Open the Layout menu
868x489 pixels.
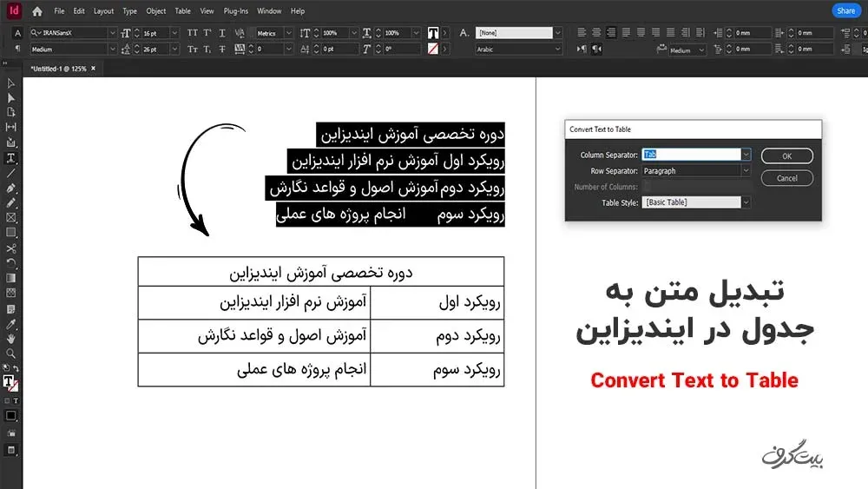tap(103, 11)
